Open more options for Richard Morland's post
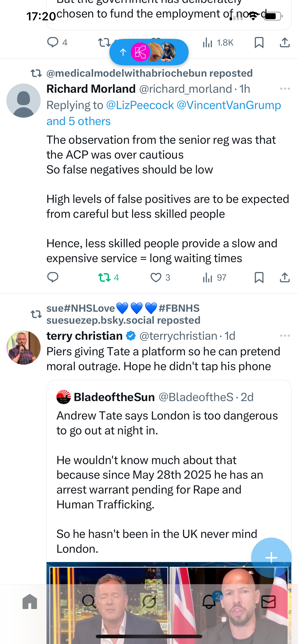This screenshot has height=644, width=298. (285, 89)
